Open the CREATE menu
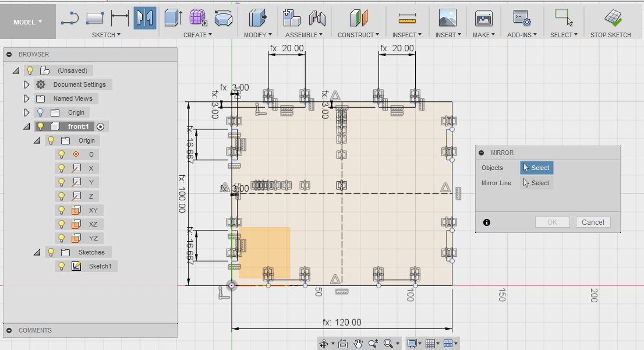This screenshot has width=644, height=350. (x=197, y=35)
